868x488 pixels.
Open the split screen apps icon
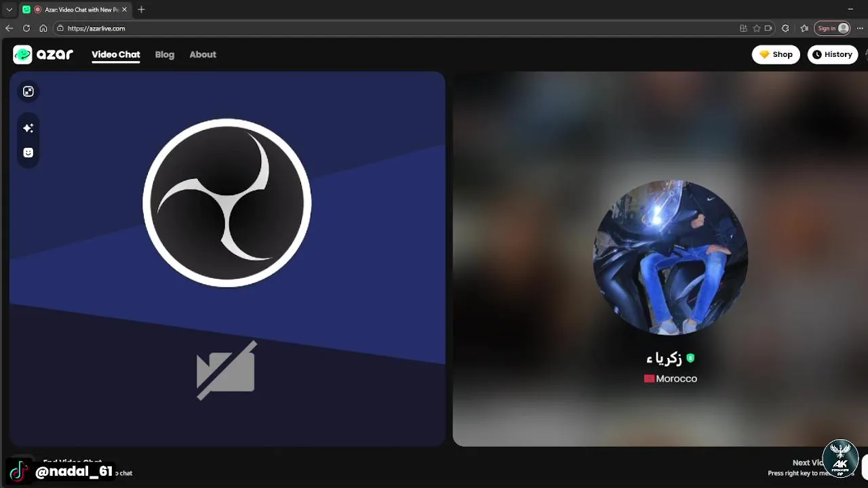[743, 28]
